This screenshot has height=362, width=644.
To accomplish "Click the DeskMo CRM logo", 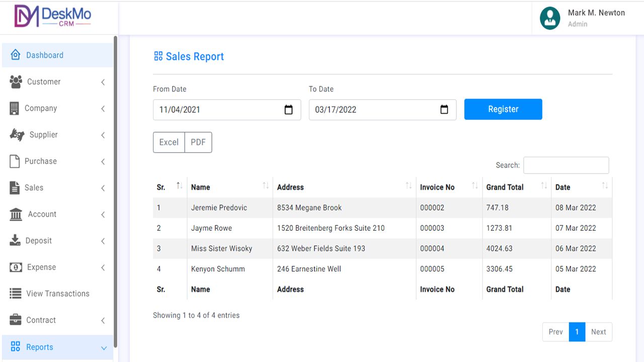I will click(x=53, y=17).
